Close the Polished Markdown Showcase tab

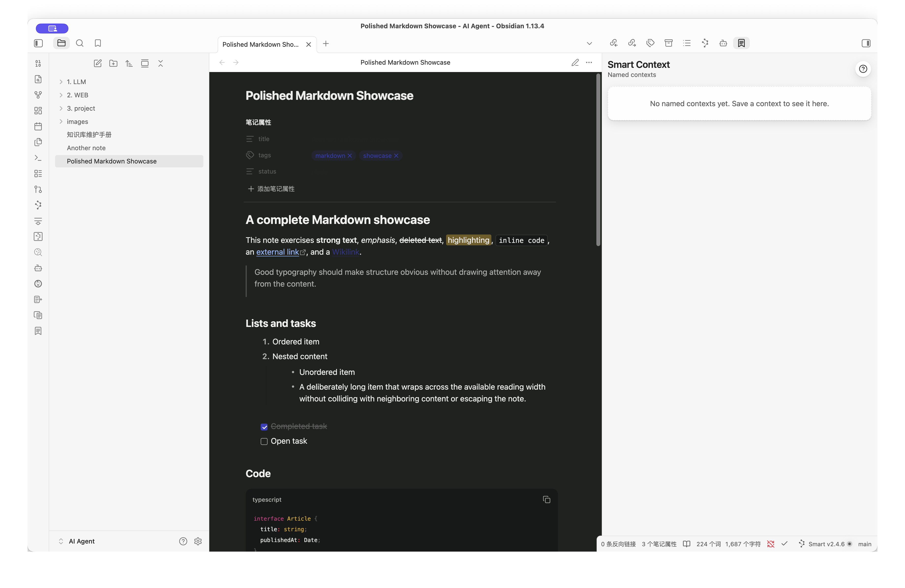(x=309, y=44)
